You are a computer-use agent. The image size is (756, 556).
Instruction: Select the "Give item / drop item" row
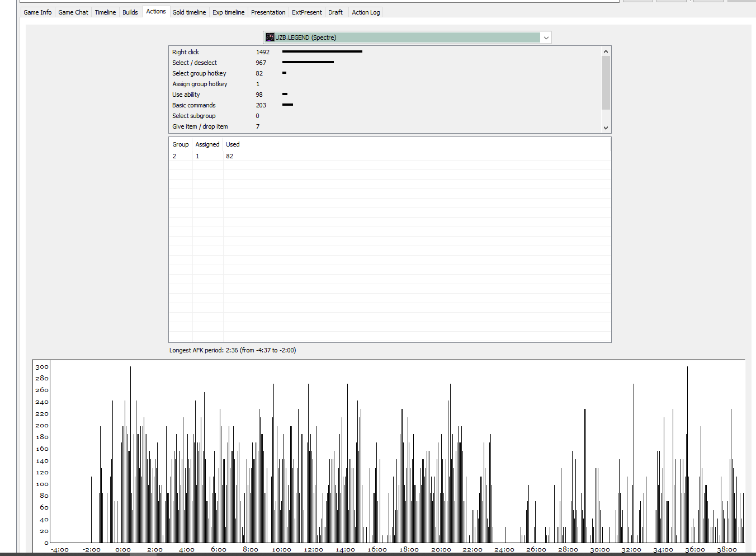tap(385, 126)
